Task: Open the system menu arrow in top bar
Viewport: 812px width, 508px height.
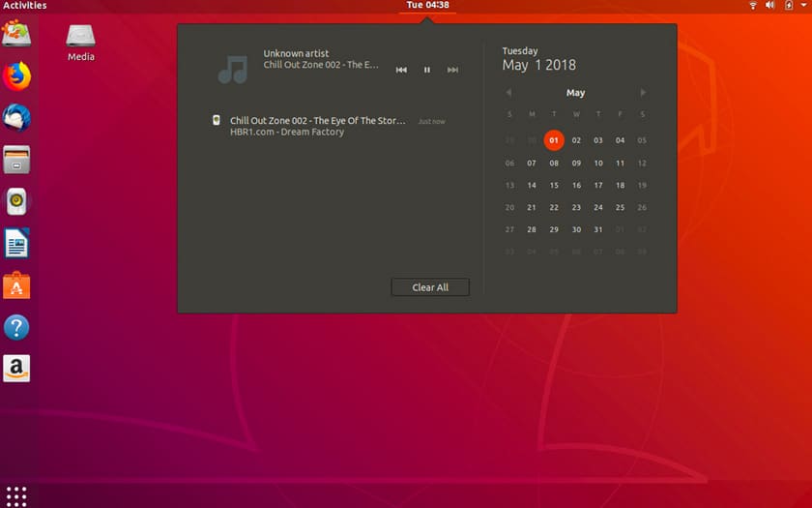Action: [x=801, y=6]
